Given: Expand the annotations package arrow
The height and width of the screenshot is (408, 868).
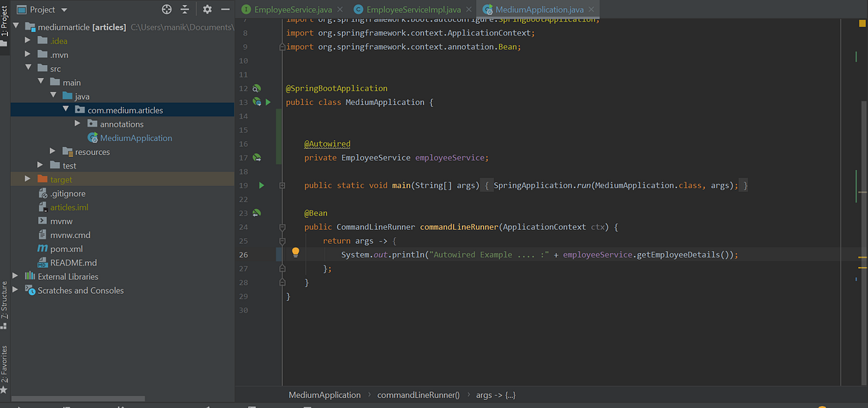Looking at the screenshot, I should tap(77, 124).
